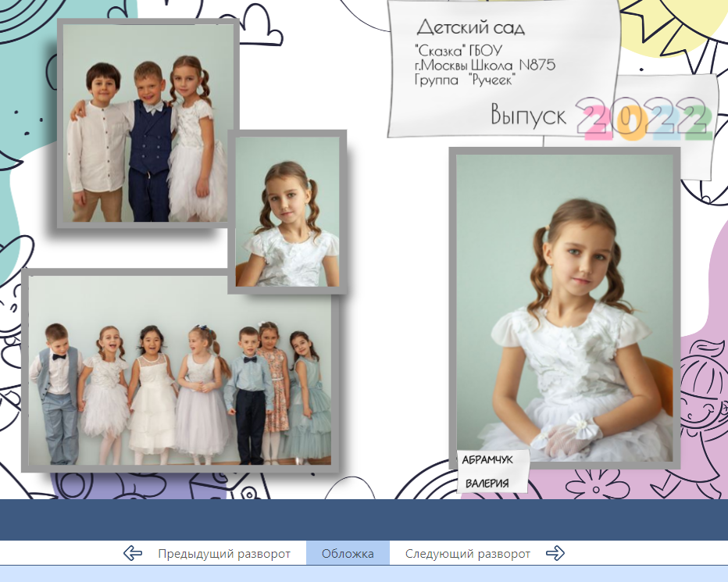Select the "Сказка" ГБОУ text line
Image resolution: width=728 pixels, height=582 pixels.
(x=458, y=51)
